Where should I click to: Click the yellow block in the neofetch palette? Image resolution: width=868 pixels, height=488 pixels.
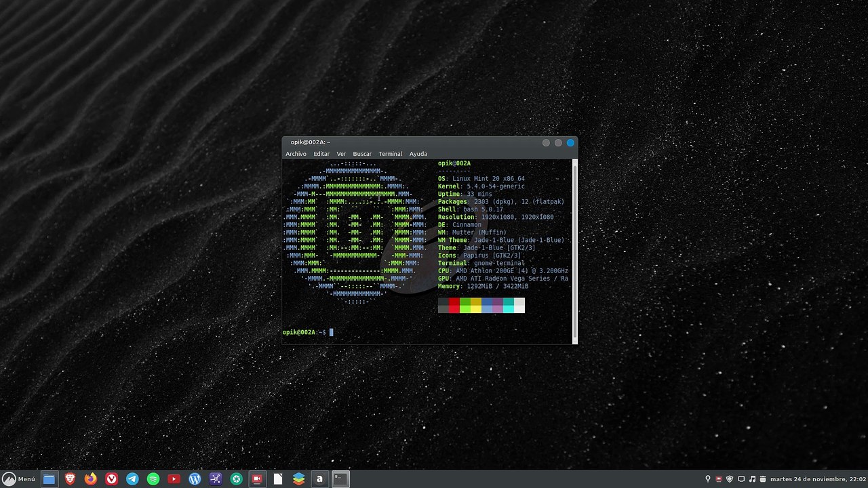476,306
